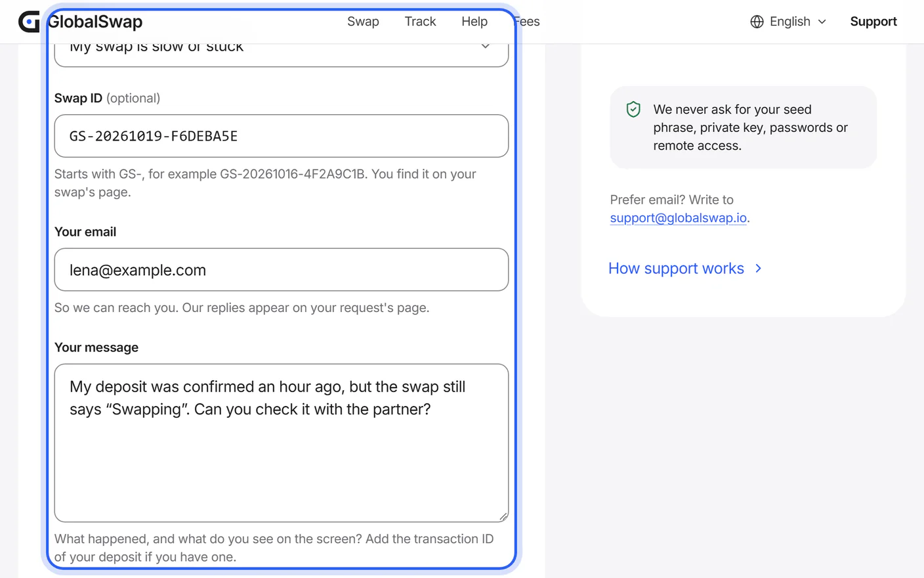This screenshot has height=578, width=924.
Task: Click the GlobalSwap logo icon
Action: coord(29,22)
